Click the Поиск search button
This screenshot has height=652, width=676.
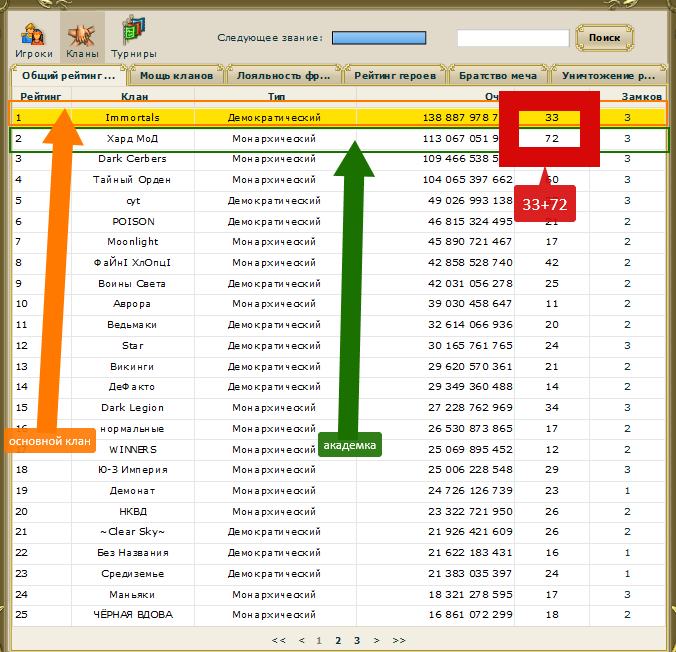click(604, 38)
